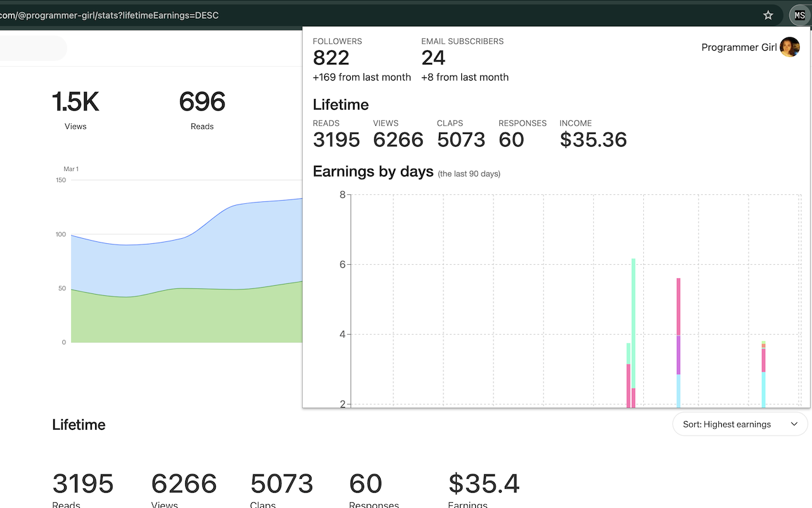812x508 pixels.
Task: Click the RESPONSES count 60
Action: click(x=511, y=139)
